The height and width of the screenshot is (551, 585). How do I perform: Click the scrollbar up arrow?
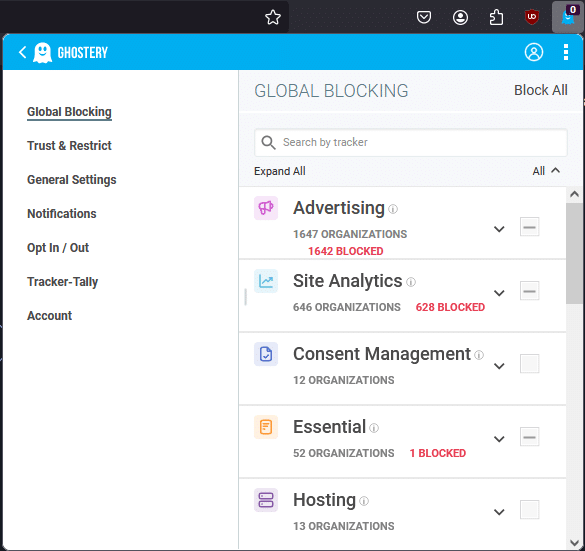point(575,194)
